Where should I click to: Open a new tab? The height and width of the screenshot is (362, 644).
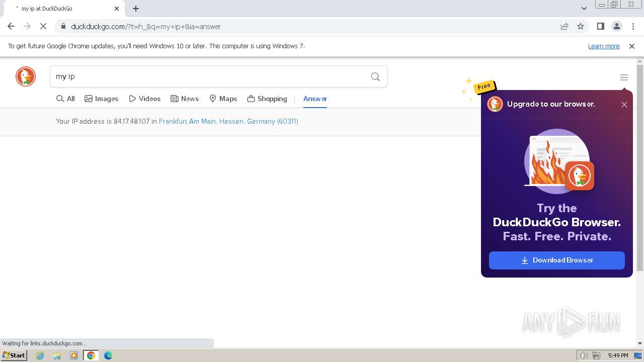(x=136, y=9)
